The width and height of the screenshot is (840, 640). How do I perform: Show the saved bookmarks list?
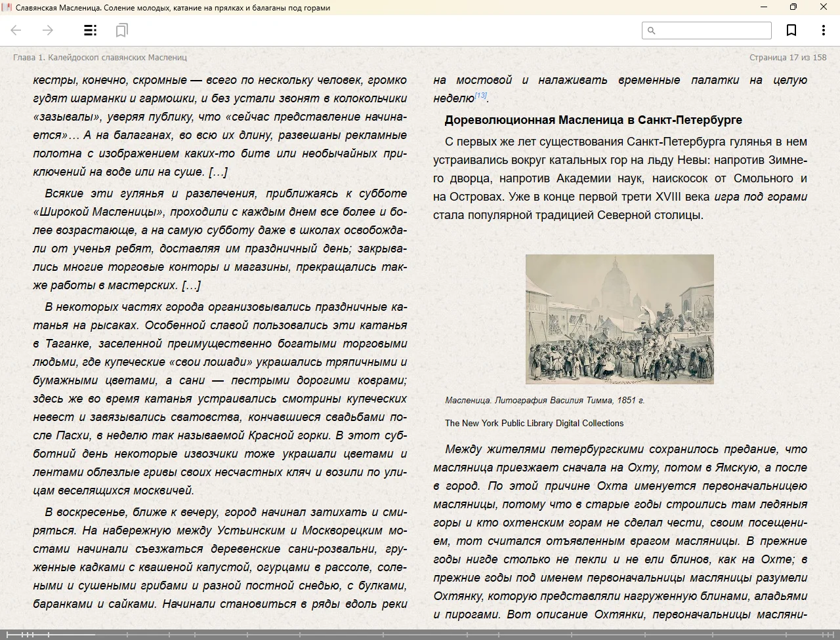[121, 30]
